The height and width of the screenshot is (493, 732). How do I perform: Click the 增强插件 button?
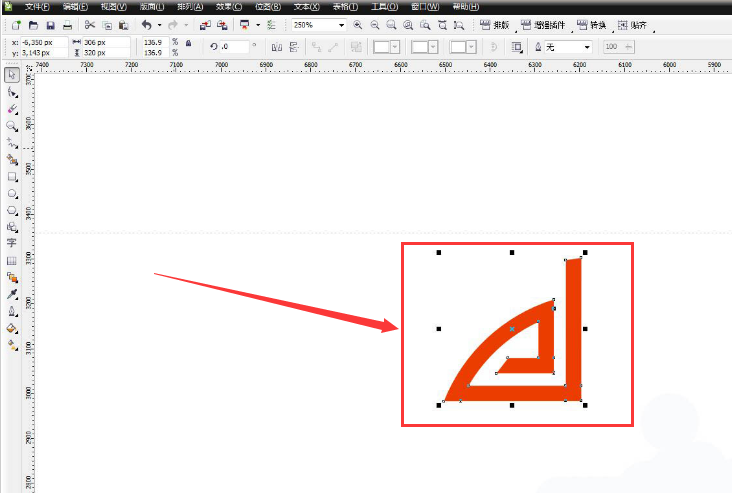(x=543, y=25)
